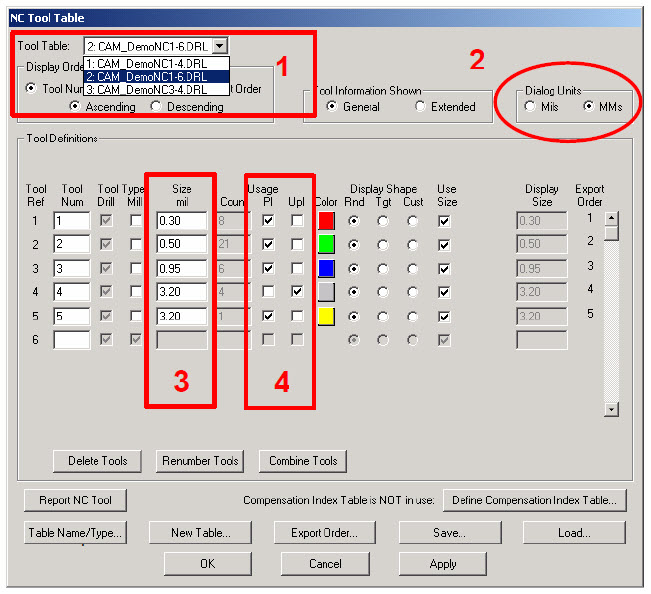This screenshot has width=651, height=594.
Task: Set dialog units to MMs
Action: pos(588,107)
